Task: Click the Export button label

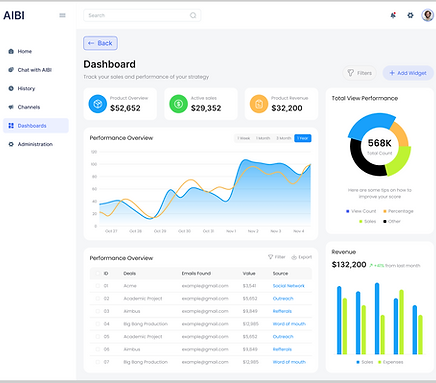Action: click(x=305, y=257)
